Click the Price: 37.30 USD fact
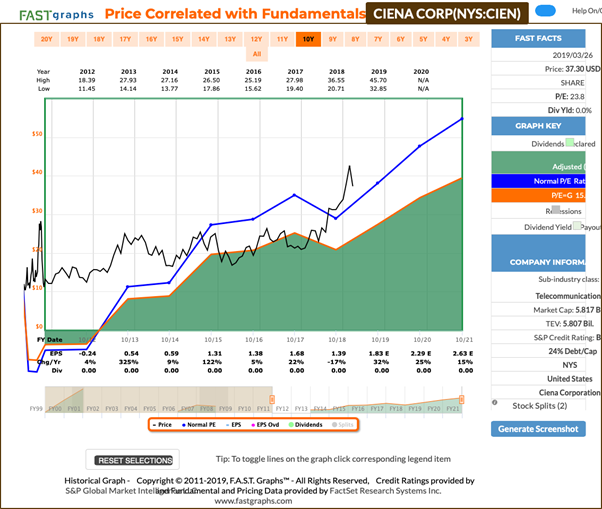Screen dimensions: 602x509 [572, 69]
